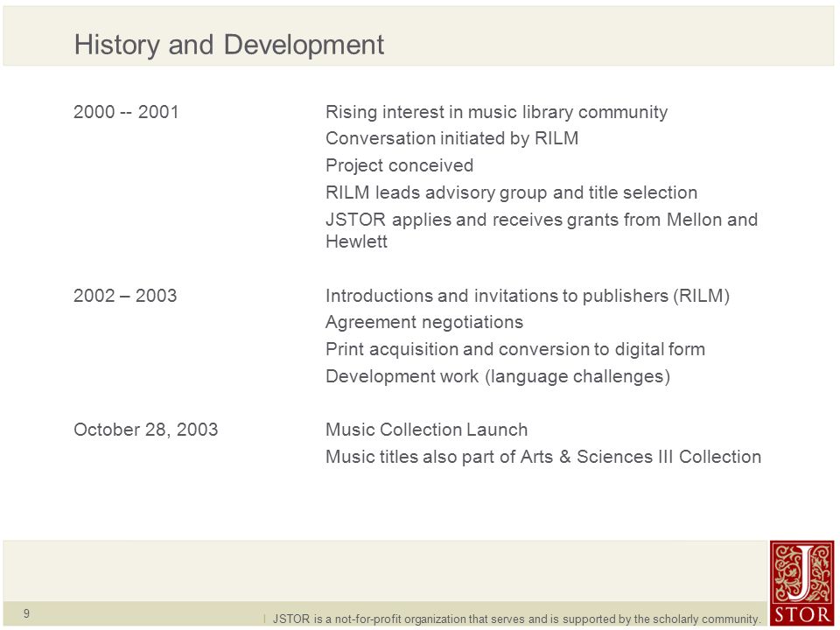Screen dimensions: 840x630
Task: Click the 'Music Collection Launch' line
Action: pos(426,430)
